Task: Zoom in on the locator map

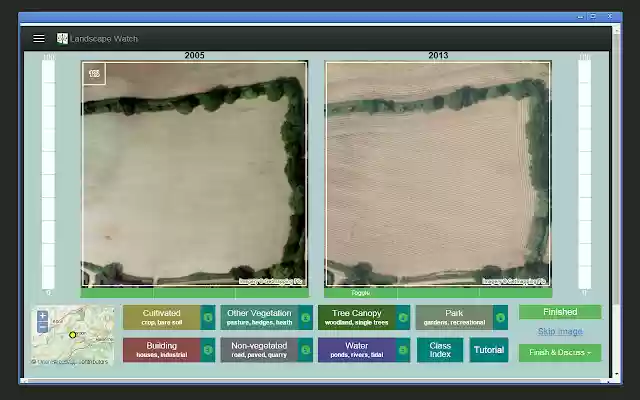Action: 42,316
